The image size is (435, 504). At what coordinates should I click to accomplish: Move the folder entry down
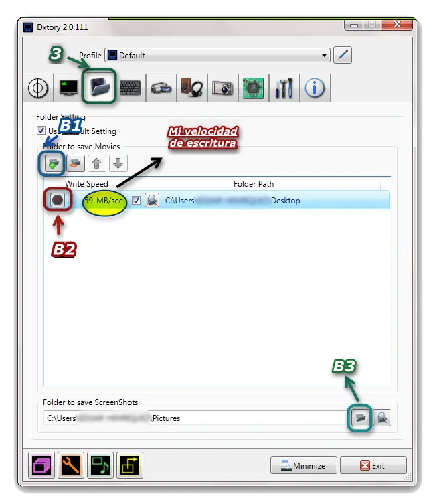pos(118,163)
